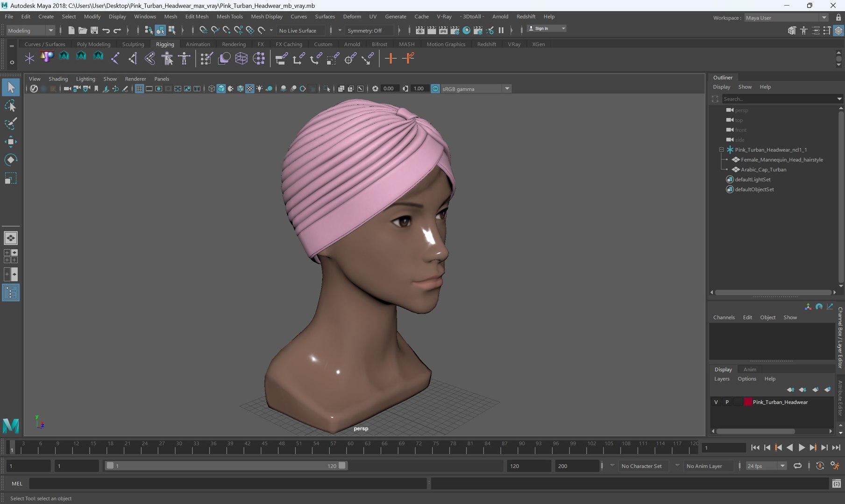Click the Create Joints shelf icon

tap(115, 58)
